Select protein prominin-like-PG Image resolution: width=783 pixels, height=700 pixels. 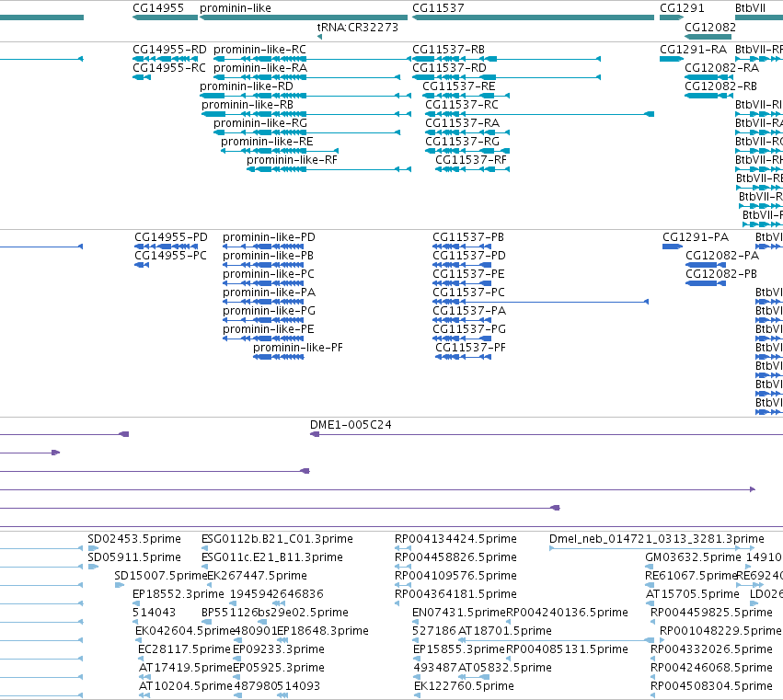[x=264, y=320]
